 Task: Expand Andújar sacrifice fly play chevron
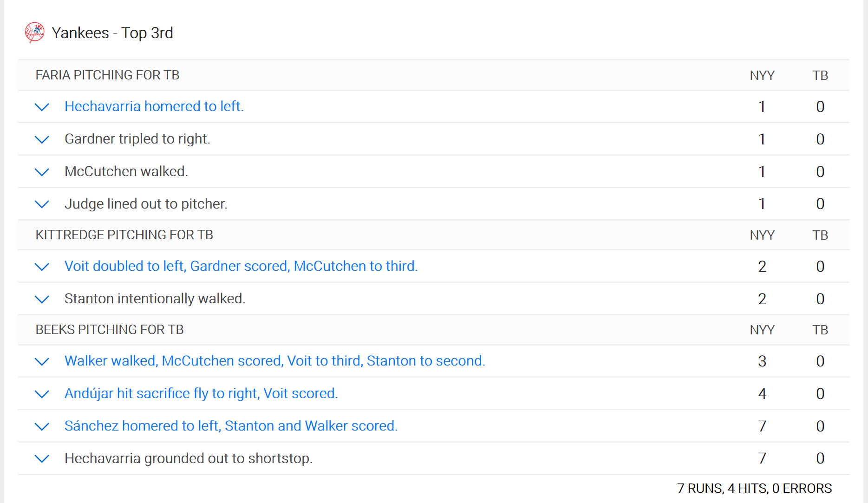(42, 394)
